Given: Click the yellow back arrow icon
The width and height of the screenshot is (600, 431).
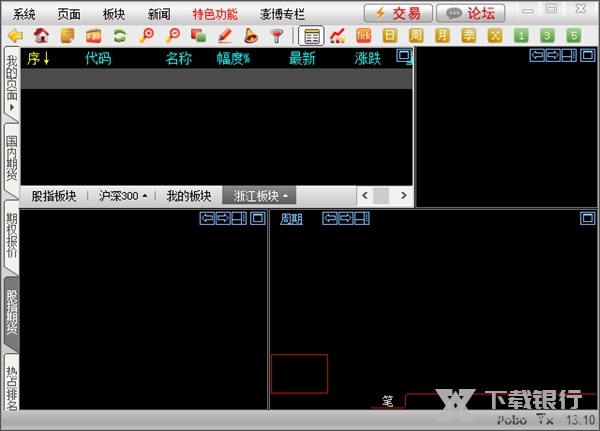Looking at the screenshot, I should click(x=15, y=36).
